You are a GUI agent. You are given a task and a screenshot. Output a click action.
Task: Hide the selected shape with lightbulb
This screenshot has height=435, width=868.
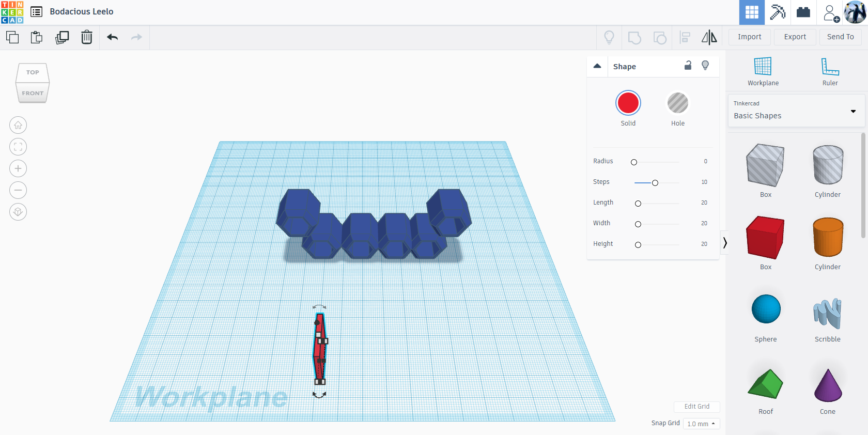point(705,65)
